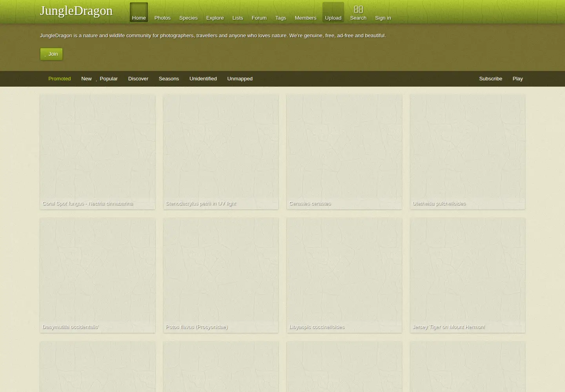Switch to the Popular tab
565x392 pixels.
[109, 79]
